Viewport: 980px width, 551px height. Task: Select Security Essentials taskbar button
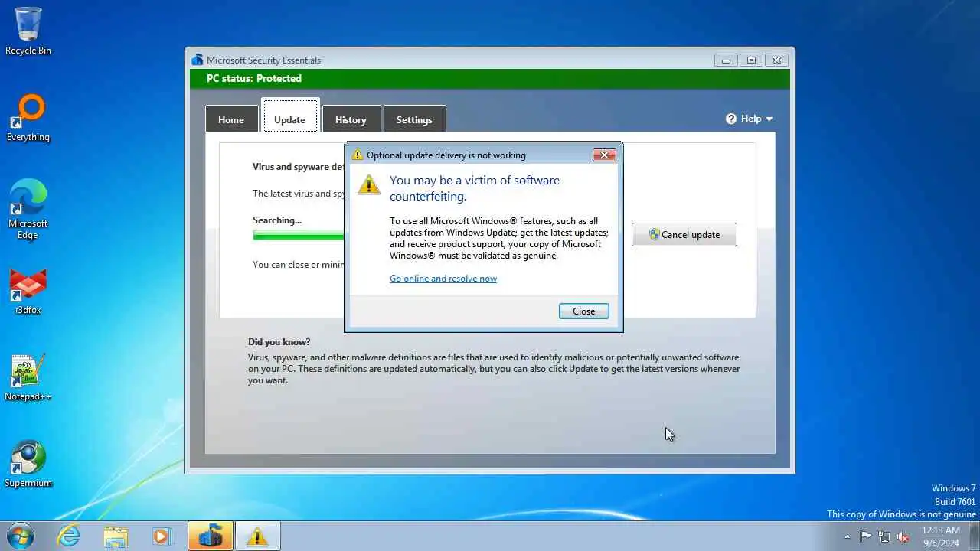tap(210, 536)
